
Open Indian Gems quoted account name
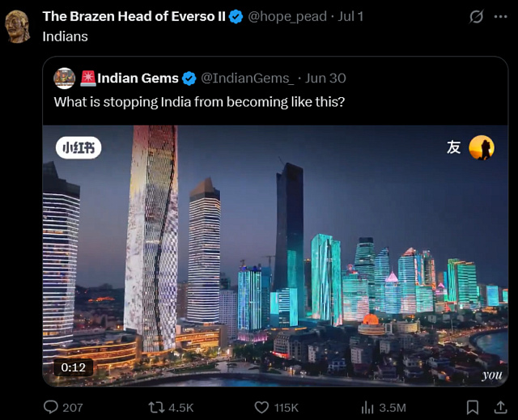click(x=138, y=78)
